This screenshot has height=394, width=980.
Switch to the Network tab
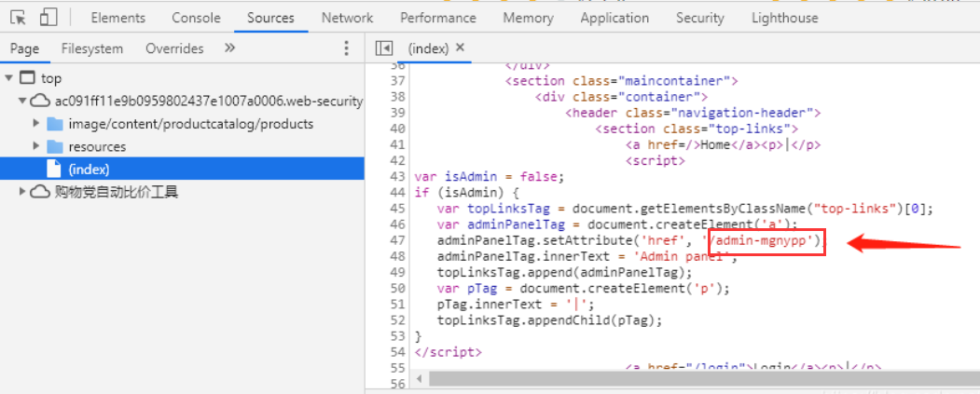coord(347,18)
